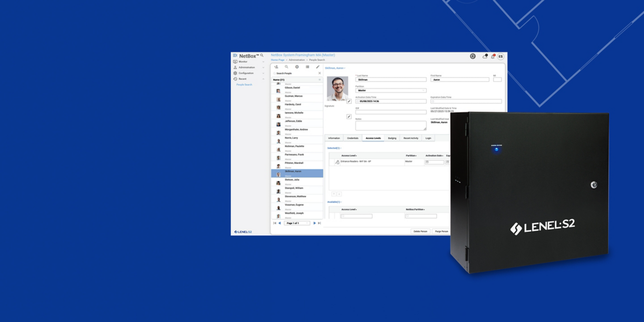Click the Recent clock icon in sidebar
The width and height of the screenshot is (644, 322).
pyautogui.click(x=235, y=79)
